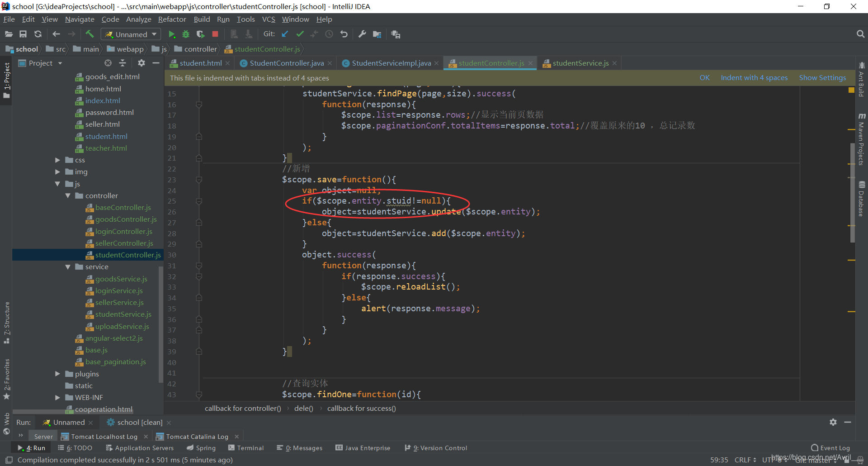Screen dimensions: 868x466
Task: Click Run with Coverage icon
Action: [x=200, y=34]
